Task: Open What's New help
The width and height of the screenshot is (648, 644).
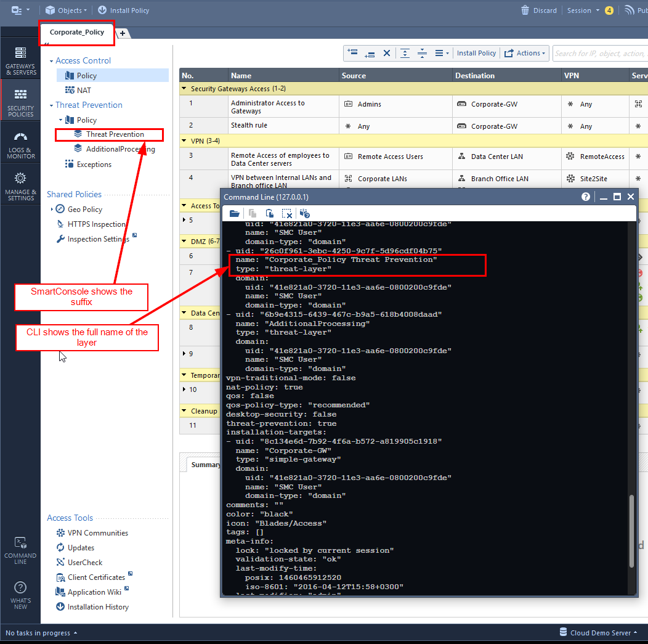Action: click(x=21, y=595)
